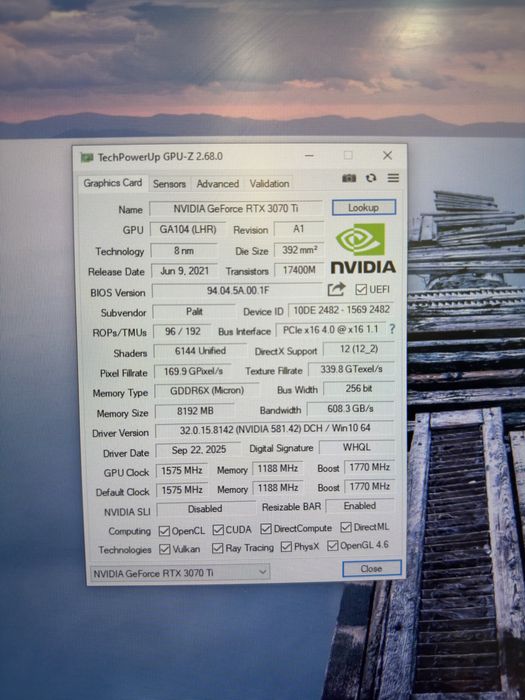The image size is (525, 700).
Task: Click the refresh icon in GPU-Z
Action: click(x=371, y=178)
